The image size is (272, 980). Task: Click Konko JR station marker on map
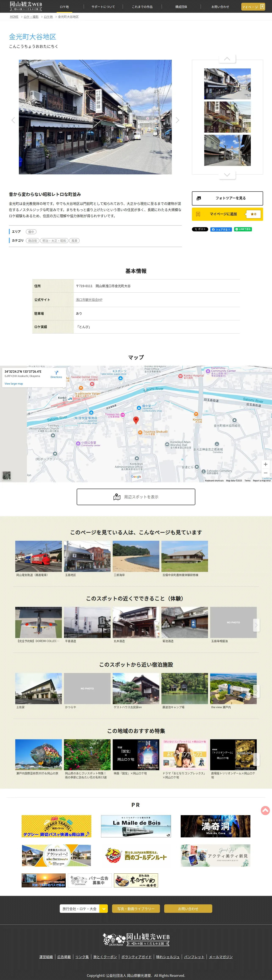[x=70, y=399]
